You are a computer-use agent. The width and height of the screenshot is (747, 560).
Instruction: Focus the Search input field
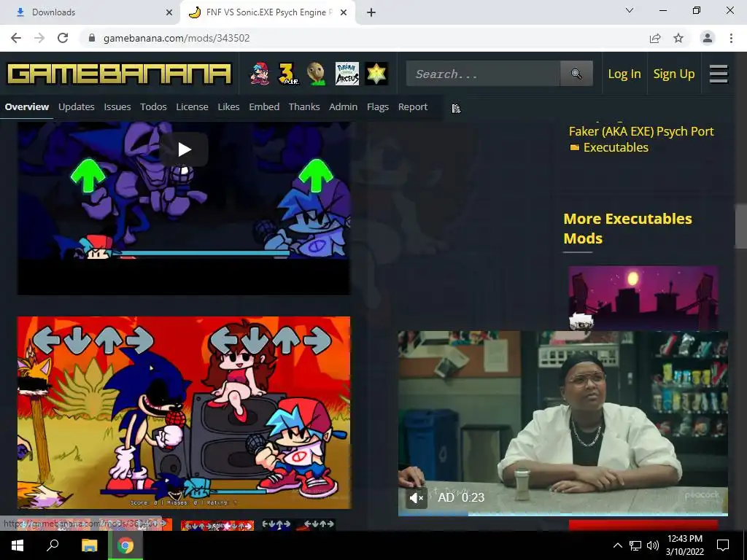[x=483, y=74]
